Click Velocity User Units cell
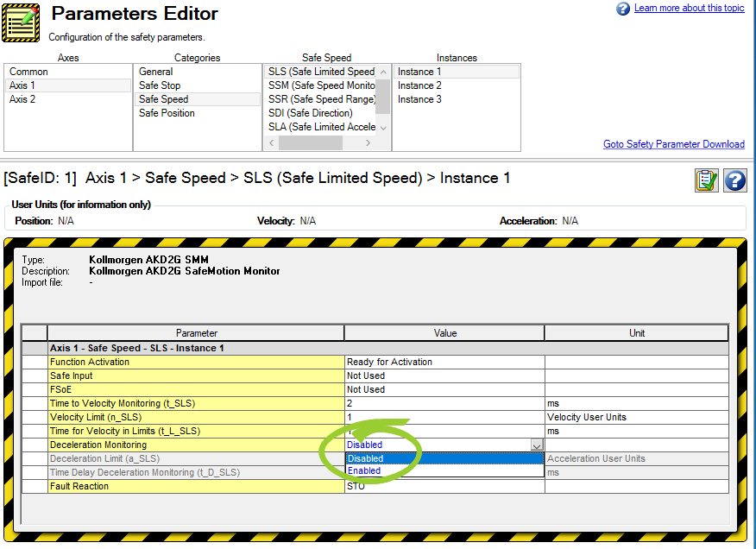 (636, 417)
